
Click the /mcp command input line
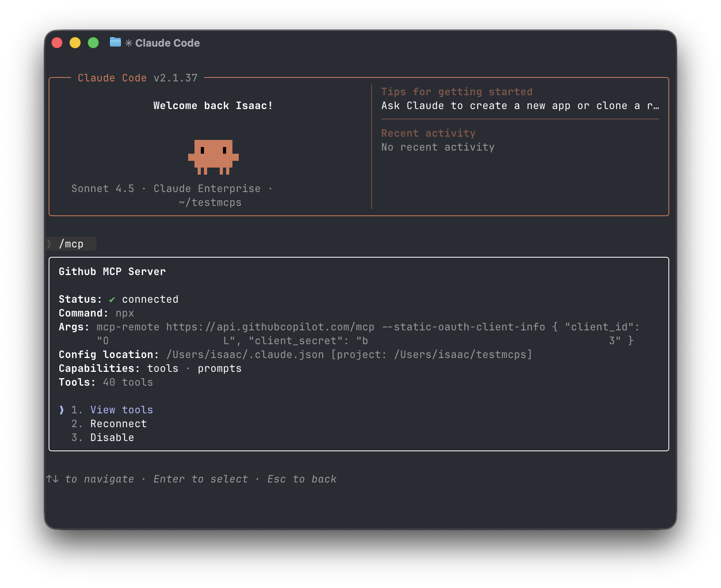(x=72, y=244)
